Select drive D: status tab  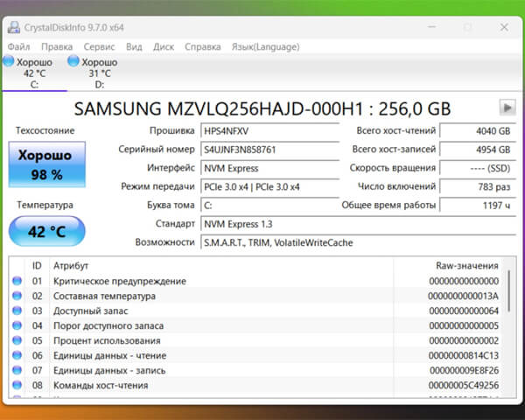[100, 73]
